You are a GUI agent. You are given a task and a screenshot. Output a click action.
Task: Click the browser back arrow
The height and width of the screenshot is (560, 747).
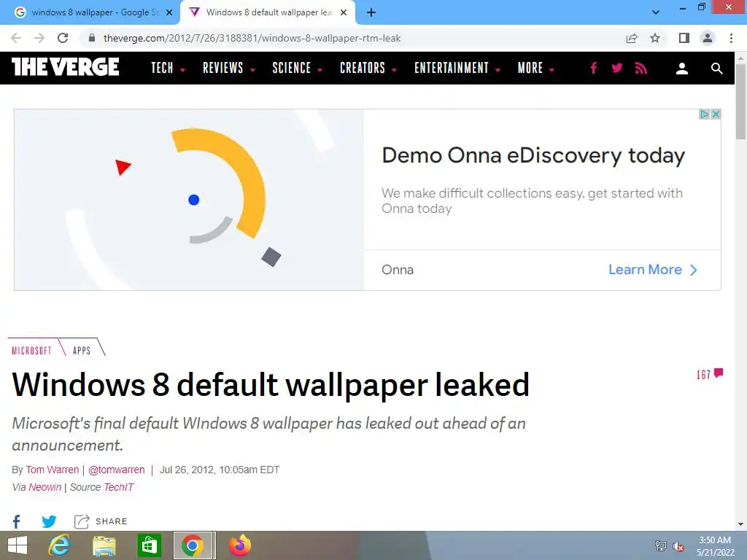pyautogui.click(x=16, y=38)
